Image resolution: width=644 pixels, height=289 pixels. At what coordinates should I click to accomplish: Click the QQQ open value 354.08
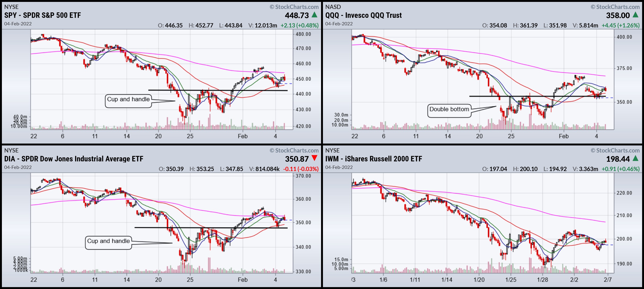click(498, 26)
